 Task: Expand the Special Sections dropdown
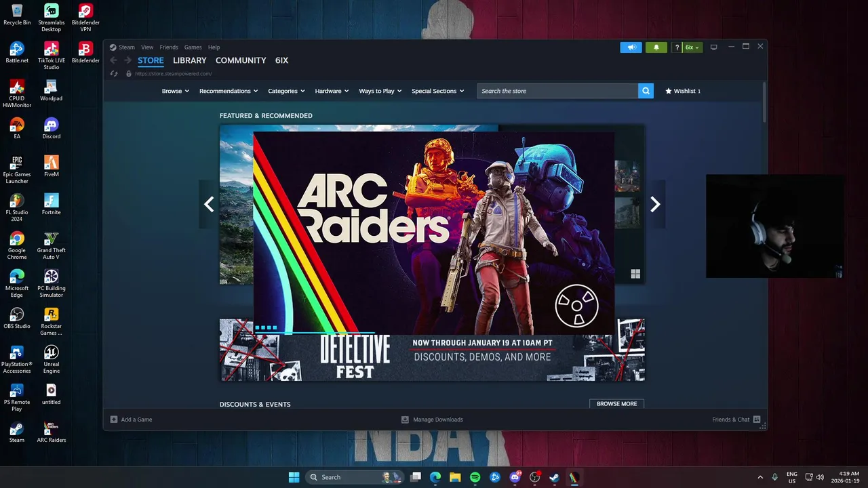click(437, 91)
